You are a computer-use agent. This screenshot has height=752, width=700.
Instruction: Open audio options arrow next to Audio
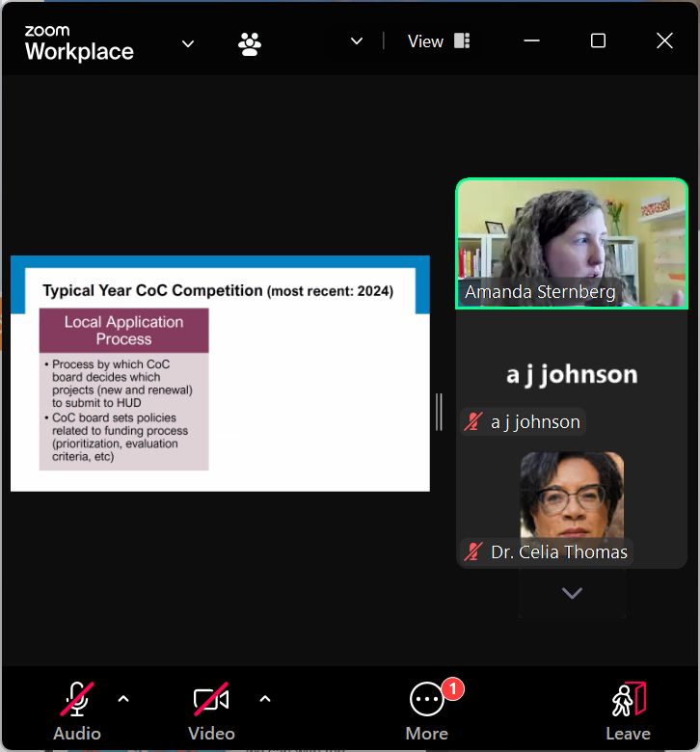[x=123, y=699]
